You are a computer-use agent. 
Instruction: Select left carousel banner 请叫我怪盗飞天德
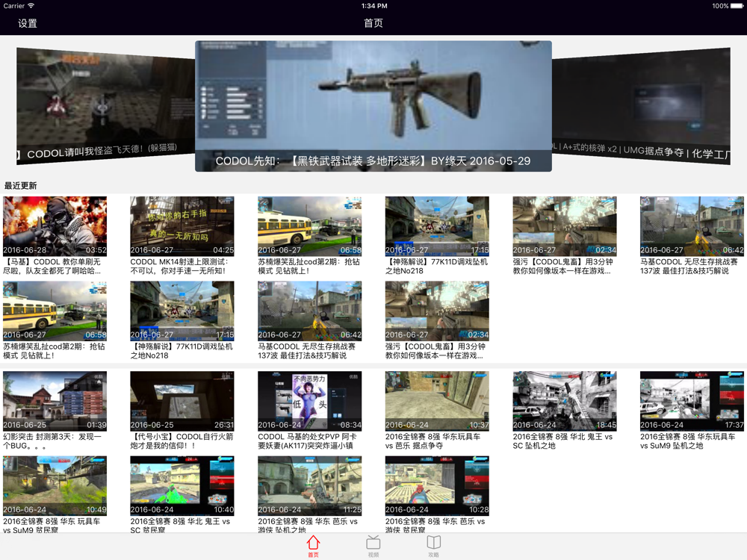click(x=105, y=106)
